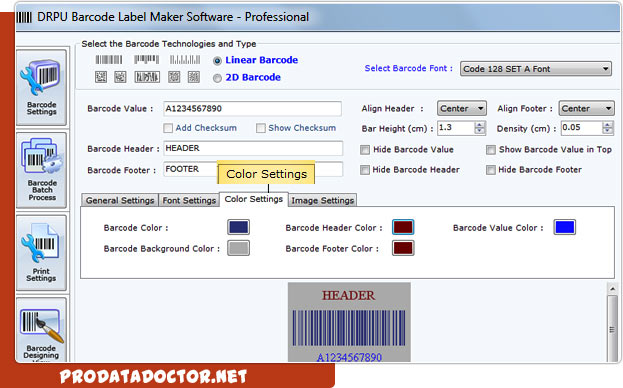Click wide third 2D barcode sample icon

click(x=147, y=77)
